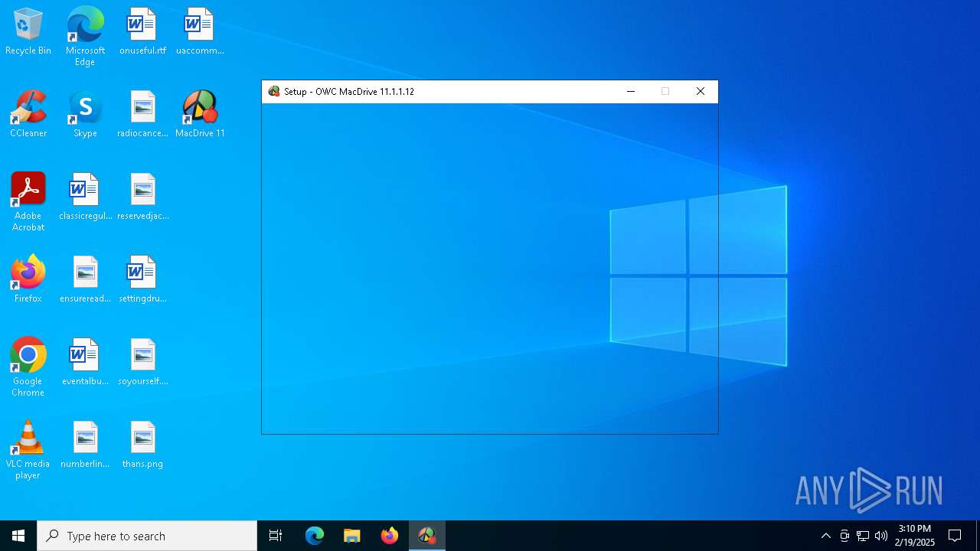980x551 pixels.
Task: Open the Windows Start menu
Action: click(x=18, y=536)
